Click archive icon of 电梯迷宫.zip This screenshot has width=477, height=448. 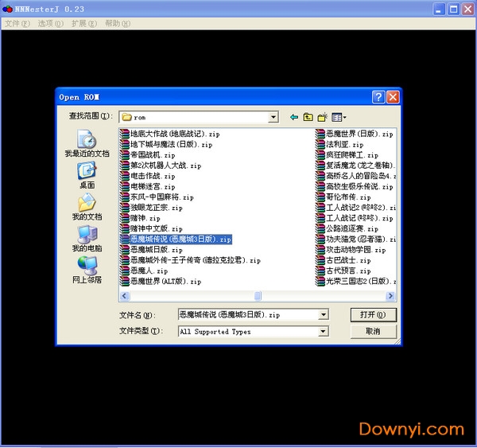125,186
